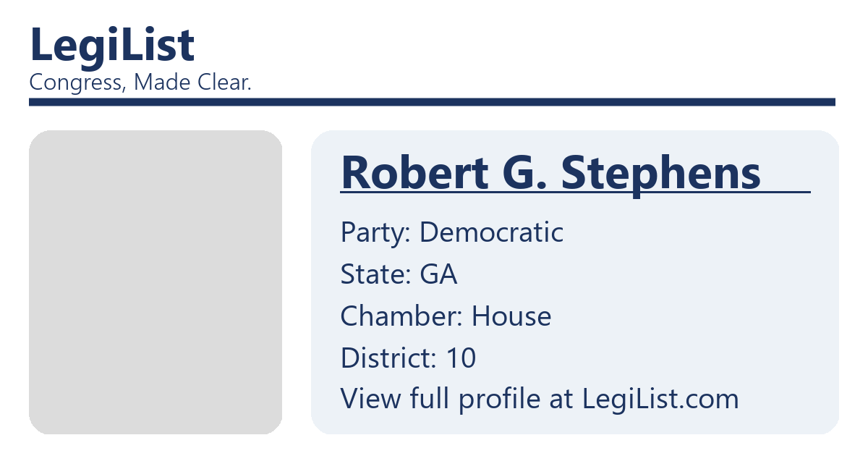
Task: Select the Democratic party value
Action: (x=491, y=233)
